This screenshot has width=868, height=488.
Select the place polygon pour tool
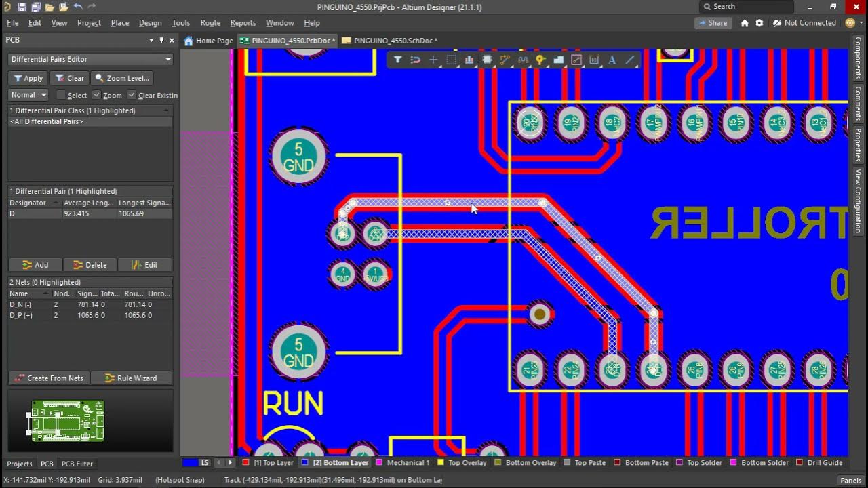(x=558, y=60)
